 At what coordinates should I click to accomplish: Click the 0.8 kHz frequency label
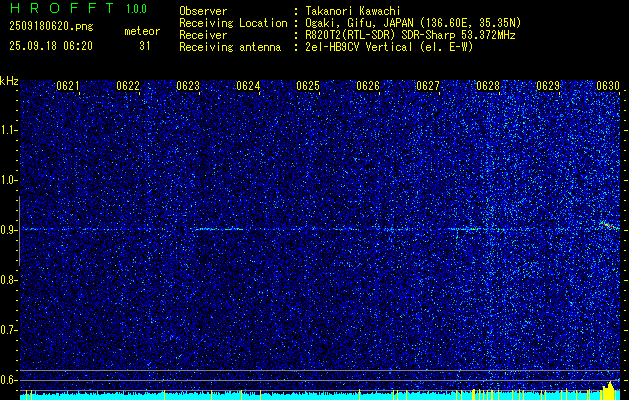point(8,280)
